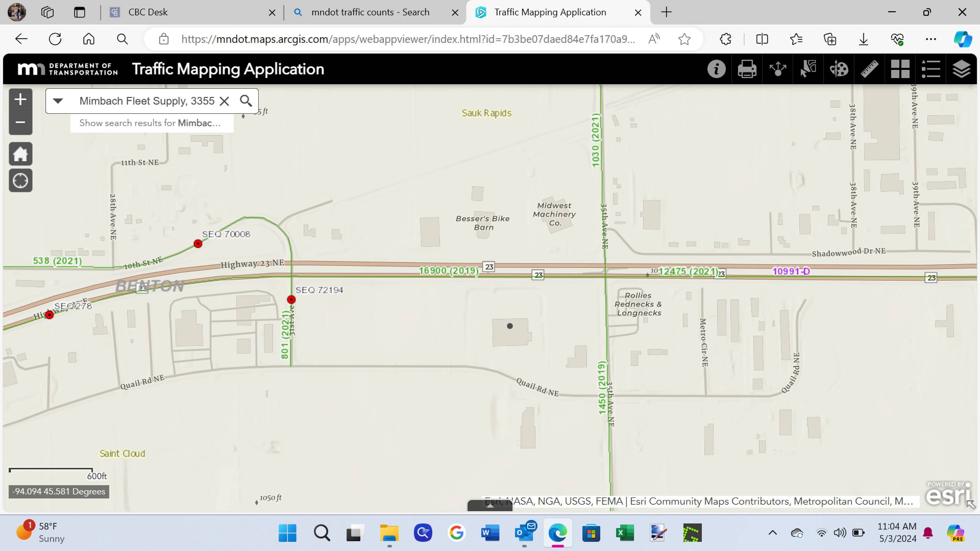Zoom out of the map

20,122
